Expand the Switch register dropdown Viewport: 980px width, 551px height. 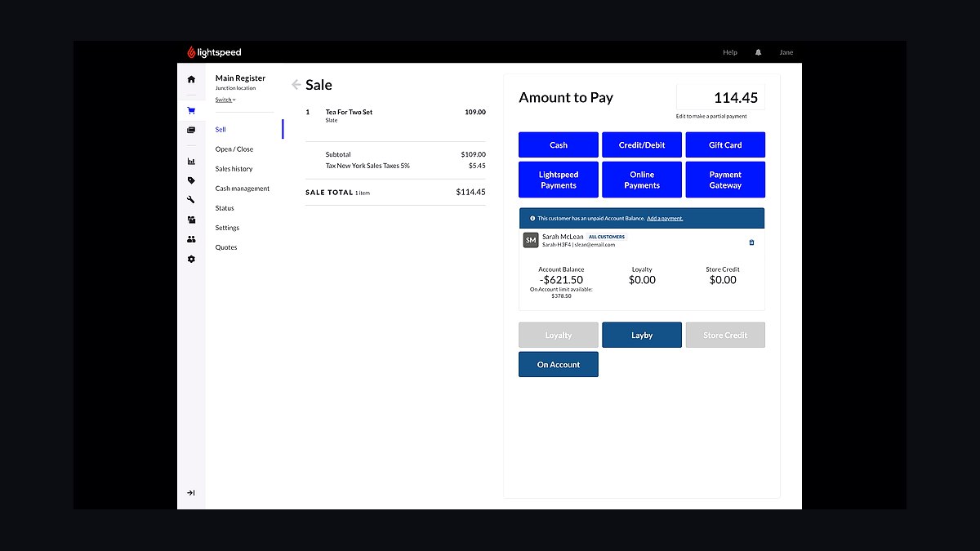[225, 100]
